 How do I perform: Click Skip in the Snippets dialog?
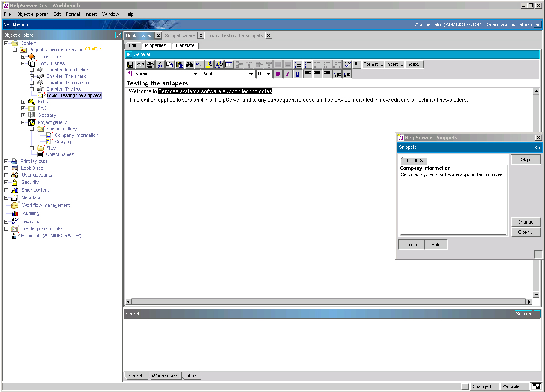click(526, 159)
